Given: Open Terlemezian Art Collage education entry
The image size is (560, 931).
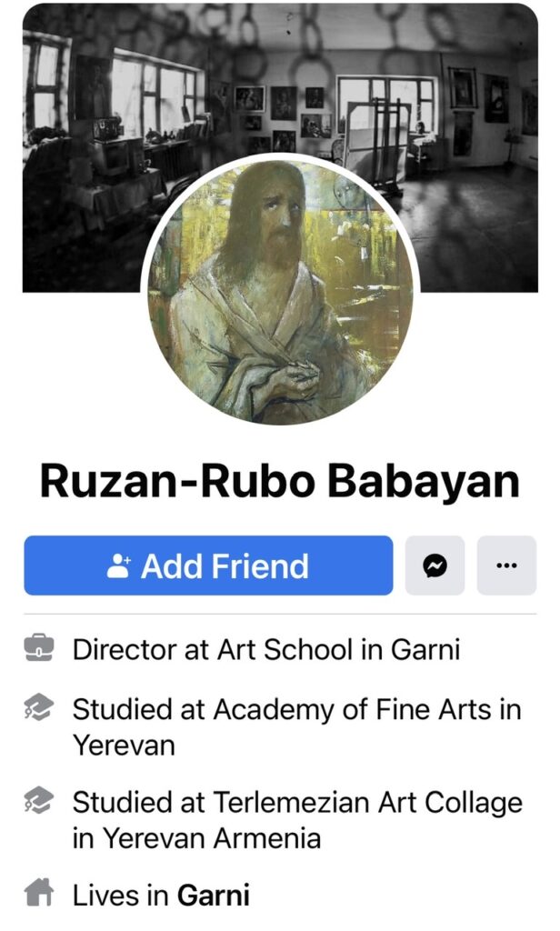Looking at the screenshot, I should point(297,820).
